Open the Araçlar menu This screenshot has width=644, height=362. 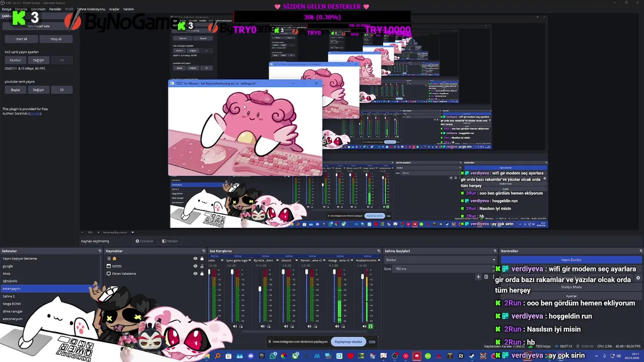114,9
